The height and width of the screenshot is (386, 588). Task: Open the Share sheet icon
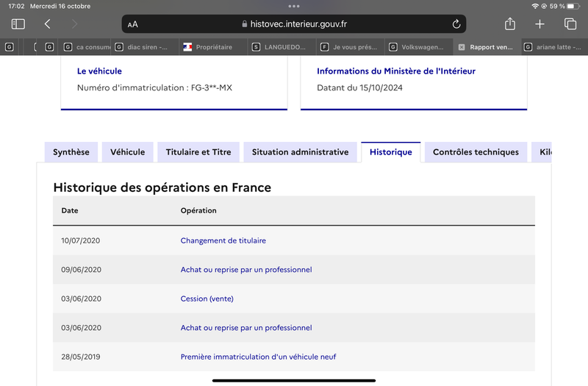click(510, 24)
